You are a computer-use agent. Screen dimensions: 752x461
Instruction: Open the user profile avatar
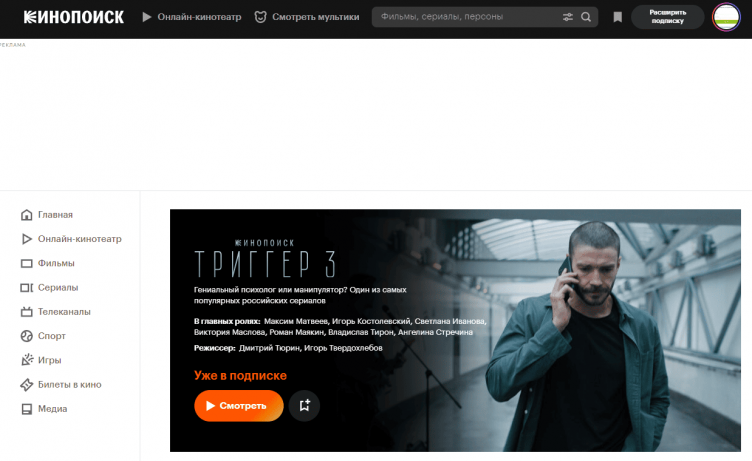tap(726, 17)
